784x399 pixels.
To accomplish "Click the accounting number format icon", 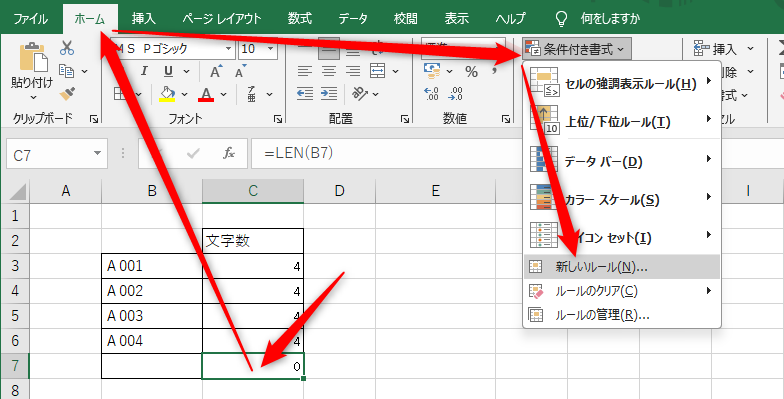I will pos(432,71).
